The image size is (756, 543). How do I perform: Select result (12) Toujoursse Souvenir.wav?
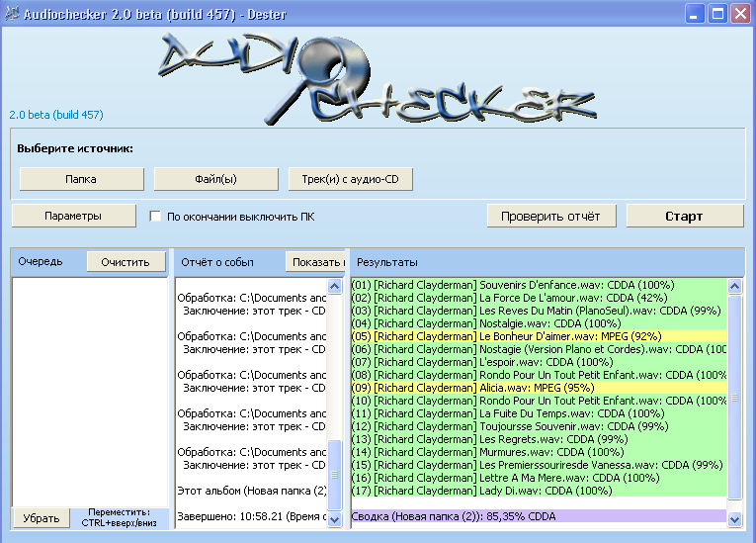pos(539,426)
